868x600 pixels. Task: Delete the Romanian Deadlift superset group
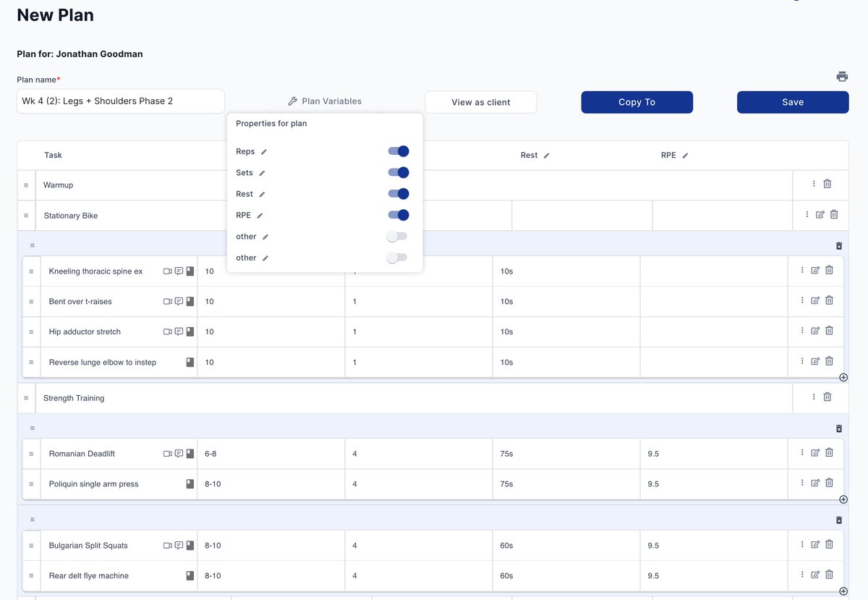(839, 428)
